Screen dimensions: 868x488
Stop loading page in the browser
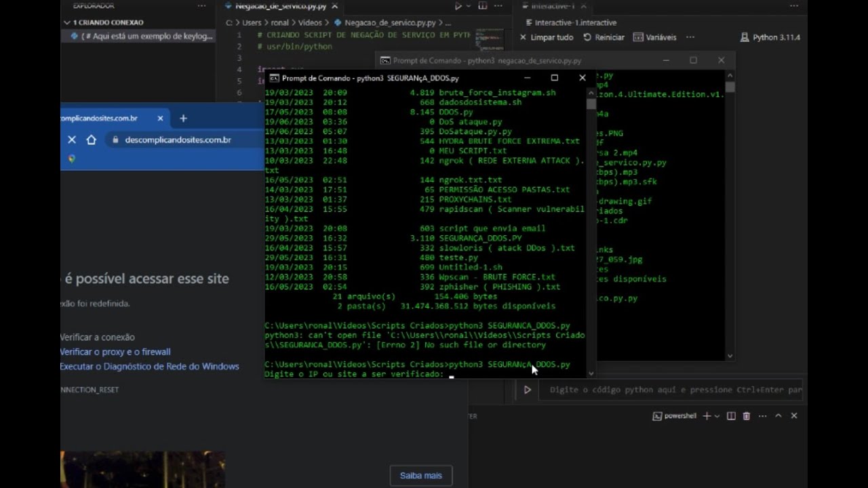point(72,140)
